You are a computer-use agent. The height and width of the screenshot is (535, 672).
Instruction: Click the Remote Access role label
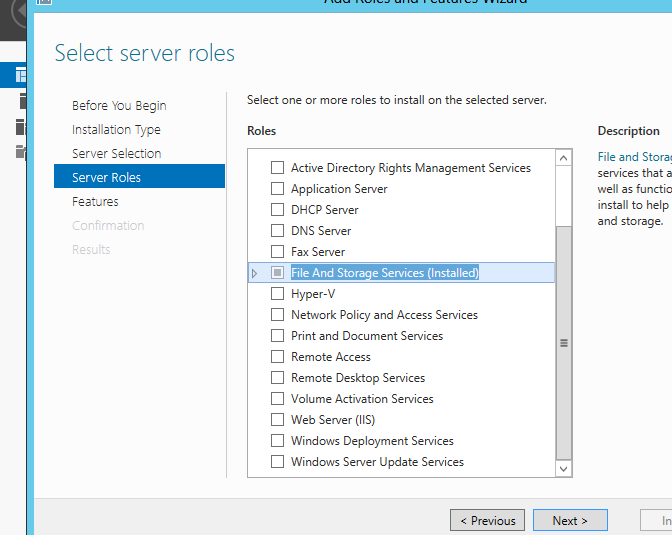[331, 357]
